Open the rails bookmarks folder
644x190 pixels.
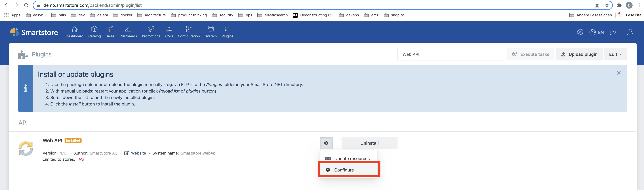coord(59,15)
